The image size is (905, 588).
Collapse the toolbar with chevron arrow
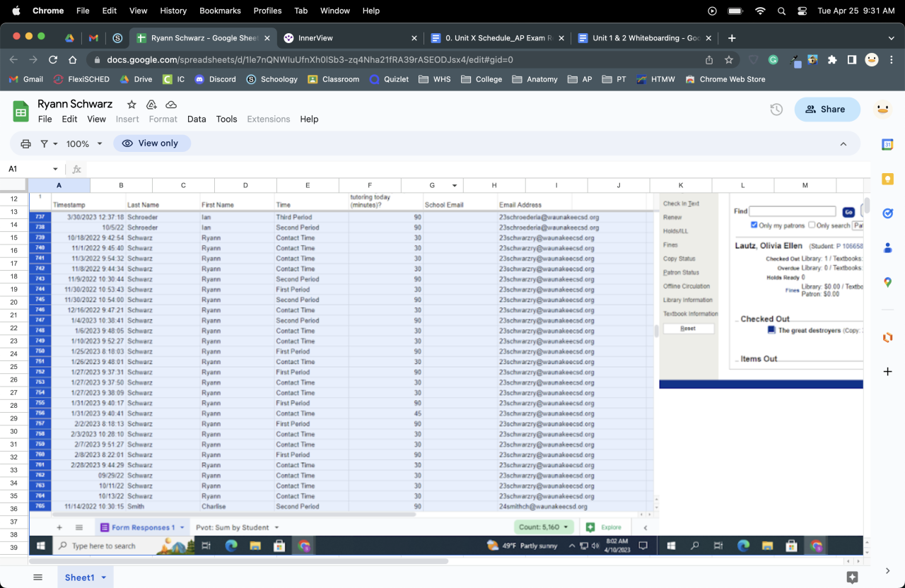click(843, 143)
